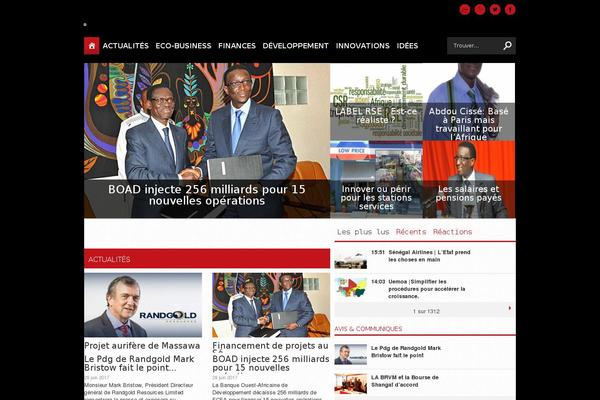Screen dimensions: 600x400
Task: Open BOAD injecte 256 milliards featured headline
Action: (207, 195)
